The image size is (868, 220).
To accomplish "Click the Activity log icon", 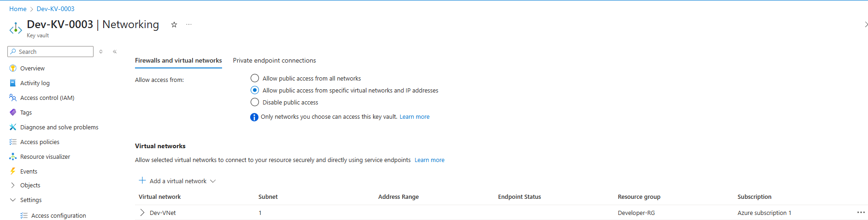I will (x=13, y=83).
